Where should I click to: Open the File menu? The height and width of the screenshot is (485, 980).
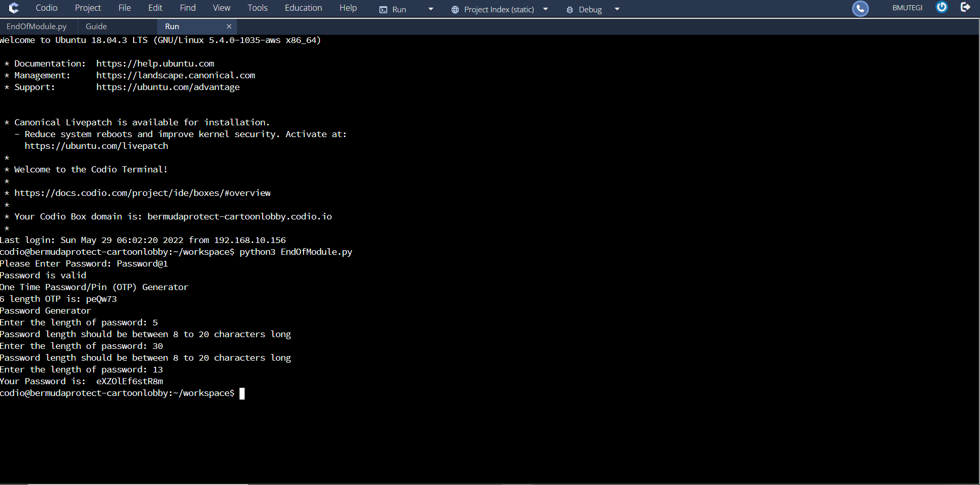(125, 8)
